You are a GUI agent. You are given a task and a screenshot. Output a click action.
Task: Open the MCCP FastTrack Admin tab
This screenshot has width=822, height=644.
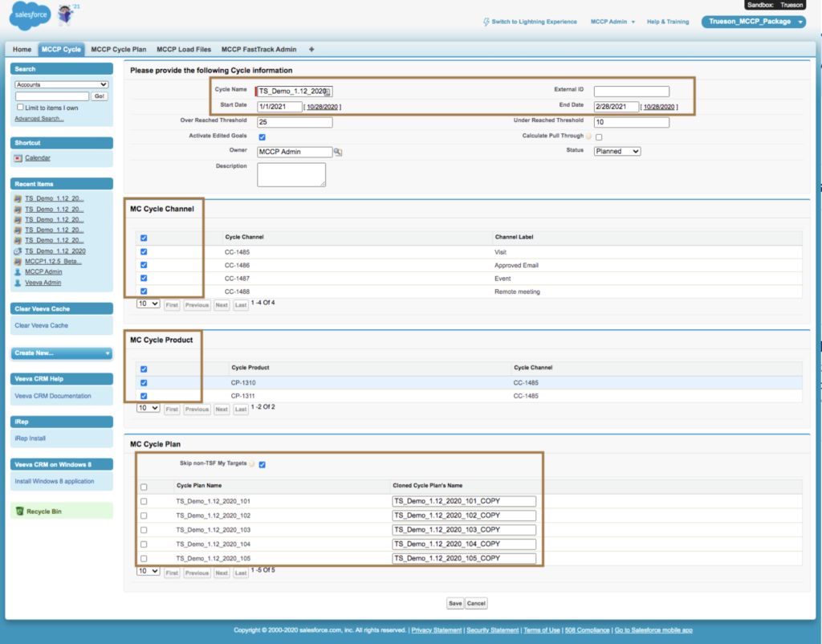258,49
